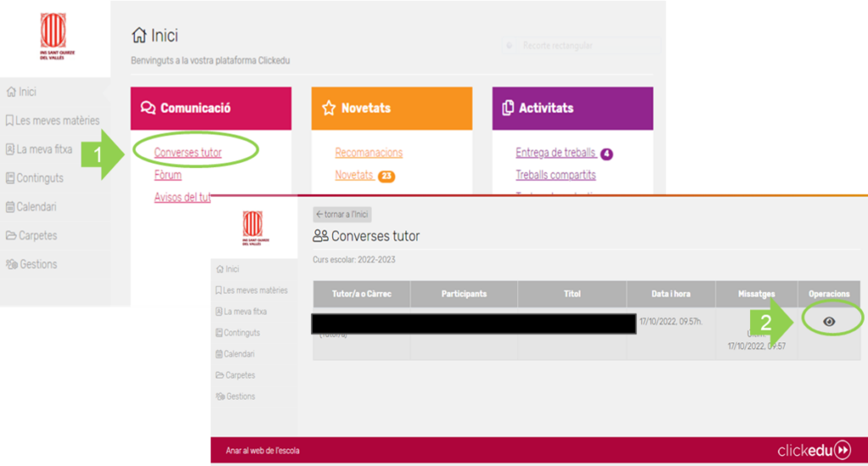The width and height of the screenshot is (868, 466).
Task: Open Calendari in the left sidebar
Action: [36, 207]
